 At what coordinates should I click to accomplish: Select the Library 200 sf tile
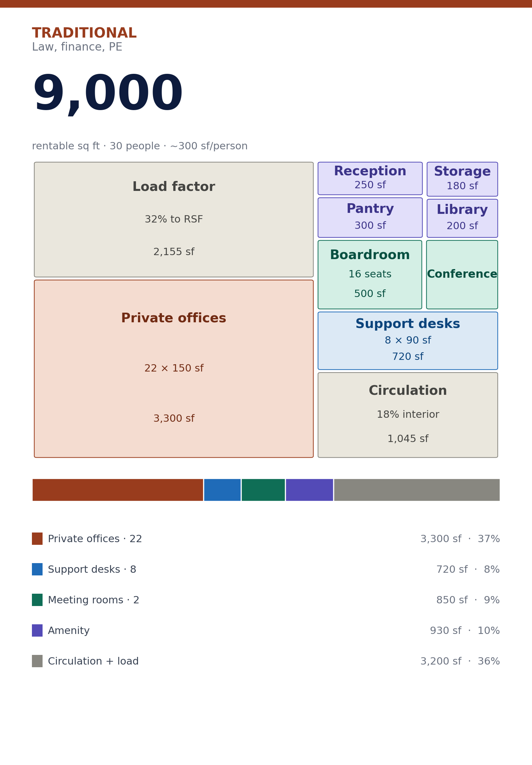coord(462,218)
